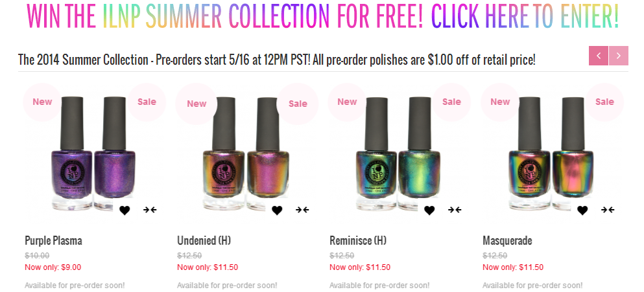Image resolution: width=644 pixels, height=292 pixels.
Task: Add Reminisce (H) to wishlist heart
Action: coord(429,210)
